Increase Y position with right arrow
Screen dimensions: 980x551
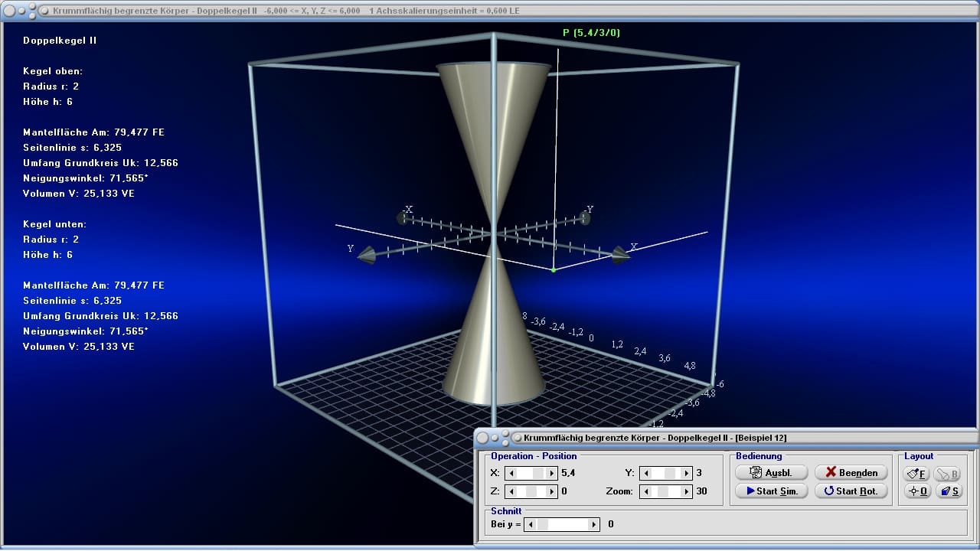point(687,474)
